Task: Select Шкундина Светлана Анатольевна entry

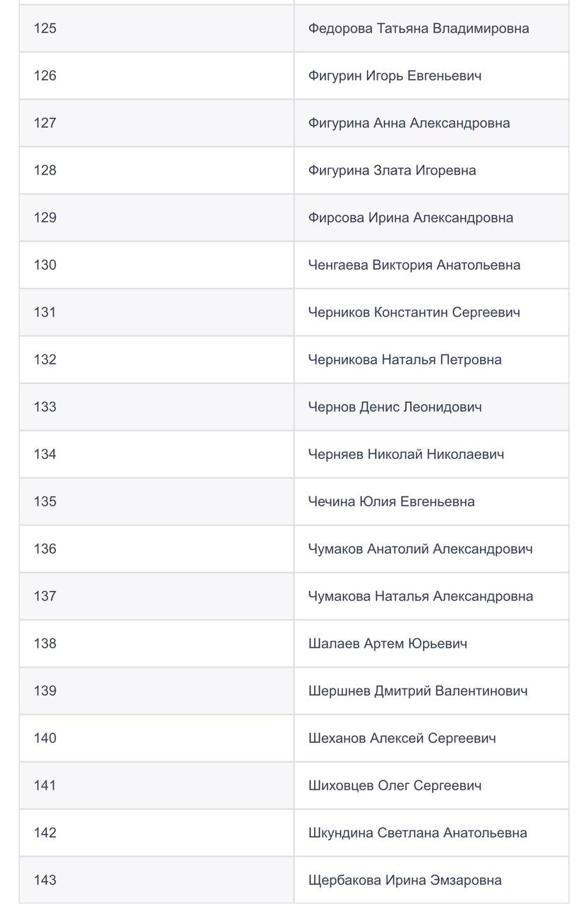Action: (x=417, y=833)
